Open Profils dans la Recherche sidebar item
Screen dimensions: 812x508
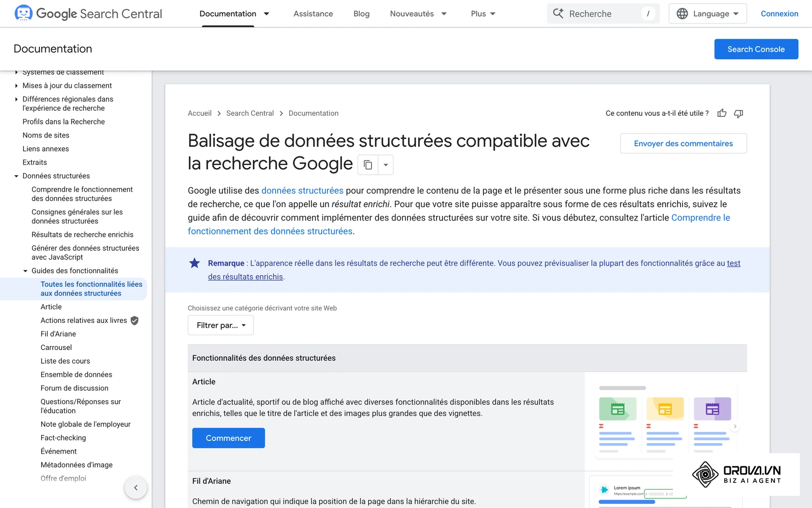coord(63,122)
